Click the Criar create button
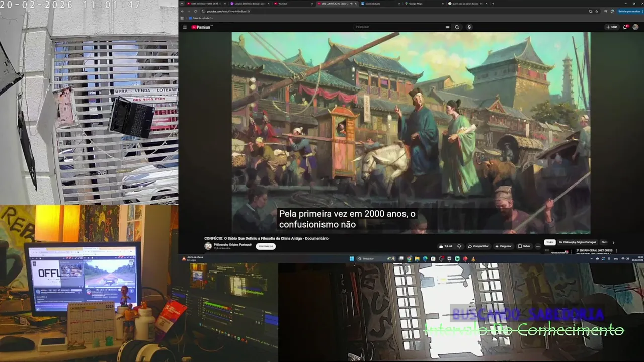 coord(612,27)
